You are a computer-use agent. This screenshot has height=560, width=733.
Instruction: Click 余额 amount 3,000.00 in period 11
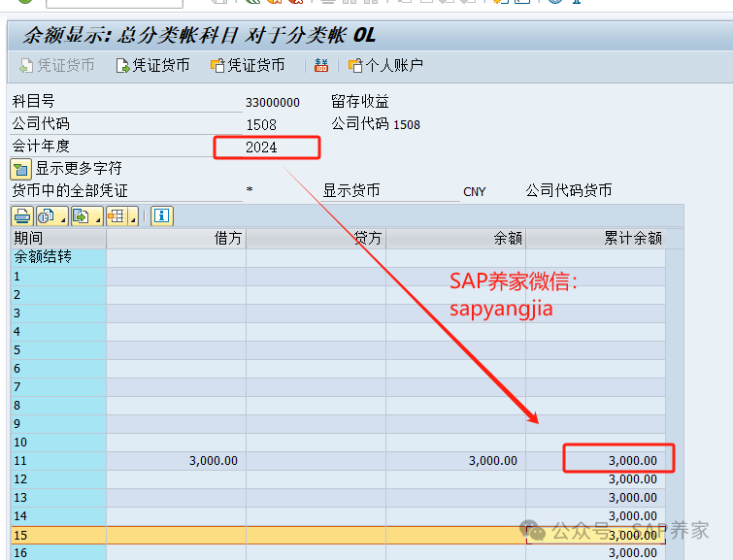click(493, 461)
